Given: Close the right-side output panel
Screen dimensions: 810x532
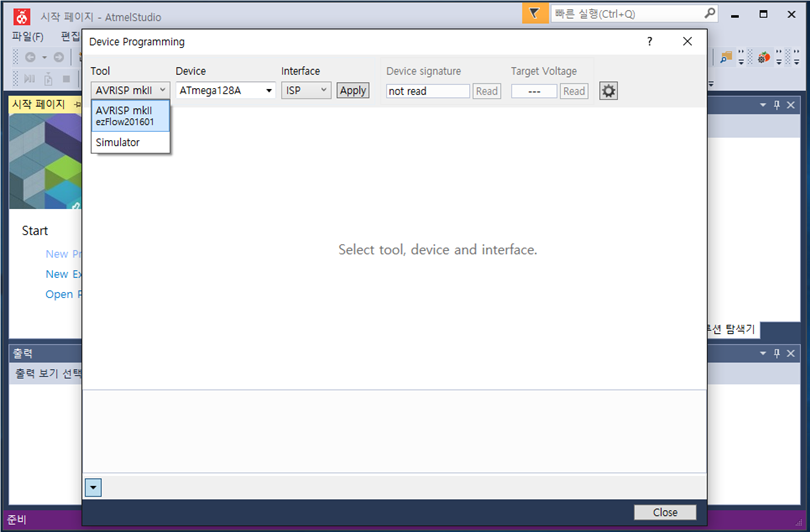Looking at the screenshot, I should pos(791,353).
